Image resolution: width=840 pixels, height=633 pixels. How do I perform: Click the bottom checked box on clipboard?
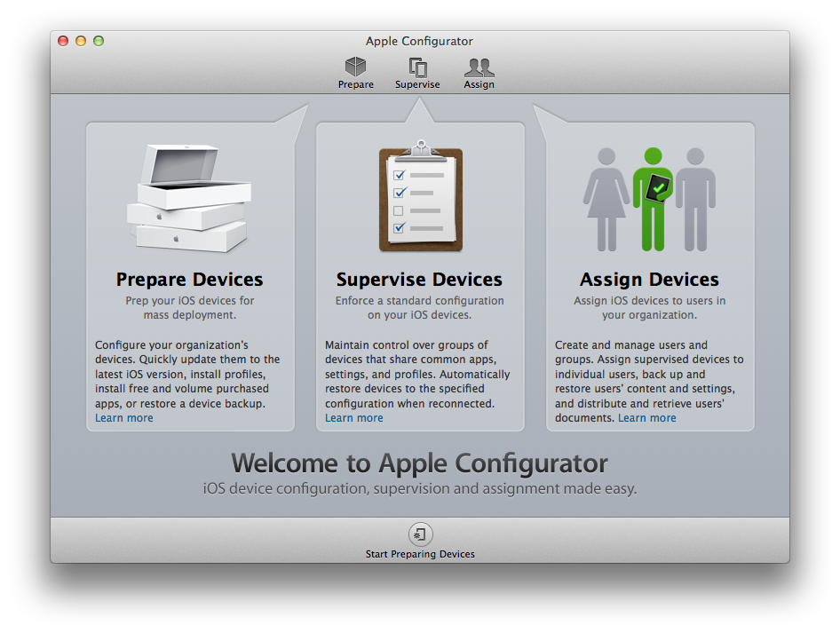coord(399,228)
